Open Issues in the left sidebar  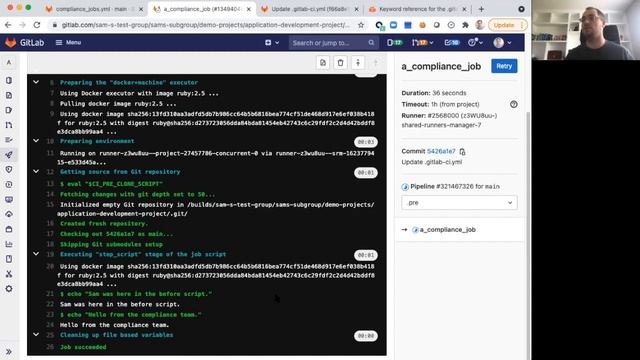[x=9, y=110]
